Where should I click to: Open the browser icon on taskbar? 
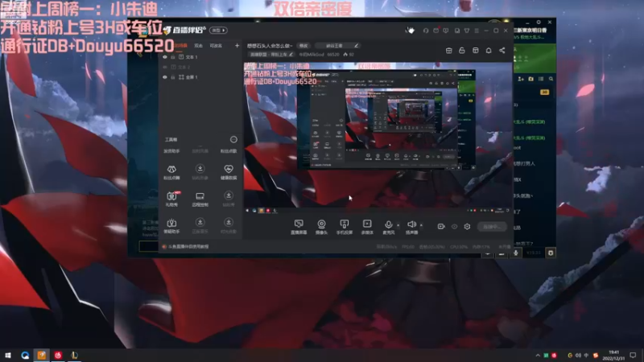pyautogui.click(x=25, y=355)
